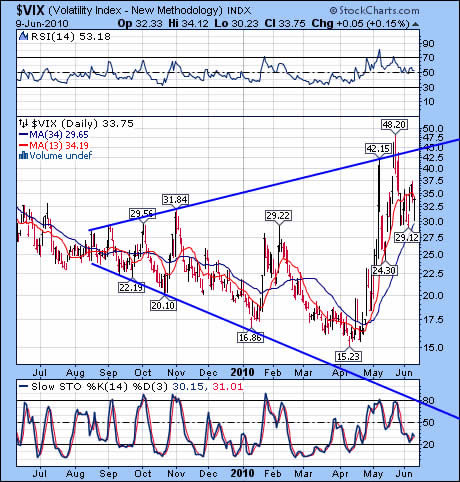Click the 42.15 peak price label
Screen dimensions: 460x482
click(378, 148)
